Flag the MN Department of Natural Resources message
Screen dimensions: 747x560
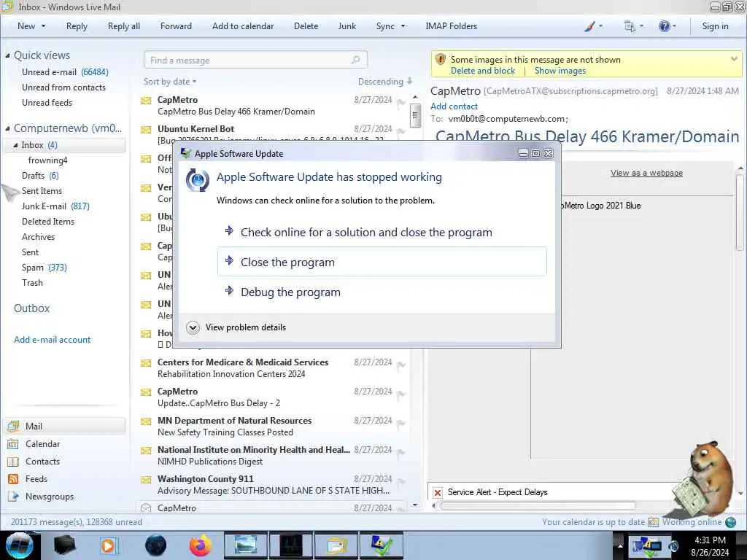pyautogui.click(x=400, y=424)
